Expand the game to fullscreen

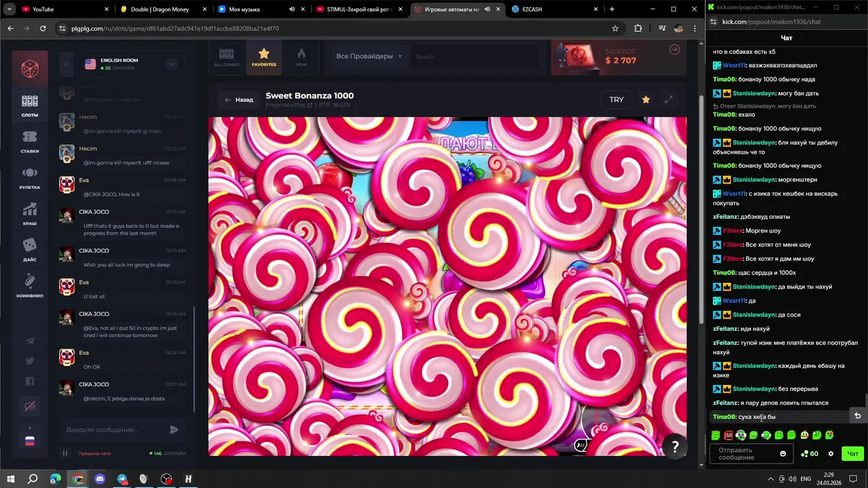669,100
